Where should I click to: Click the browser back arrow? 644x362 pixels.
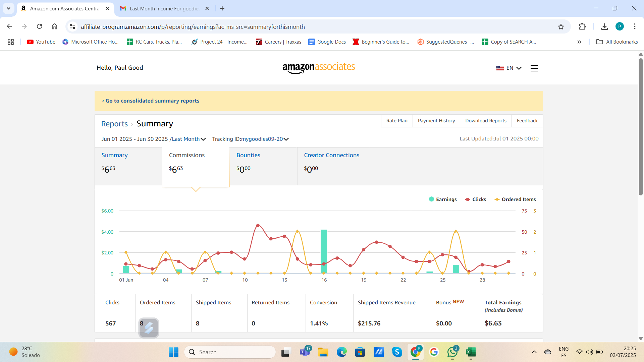pyautogui.click(x=9, y=26)
